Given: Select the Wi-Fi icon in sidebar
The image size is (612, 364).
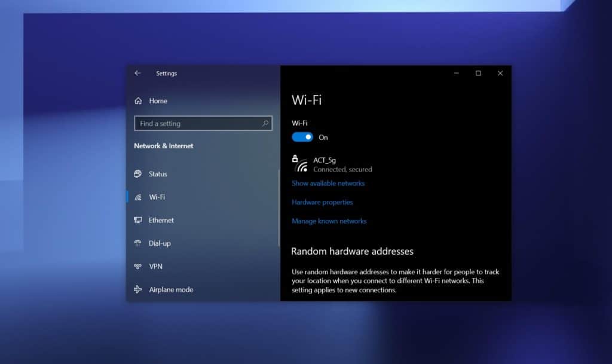Looking at the screenshot, I should (138, 197).
